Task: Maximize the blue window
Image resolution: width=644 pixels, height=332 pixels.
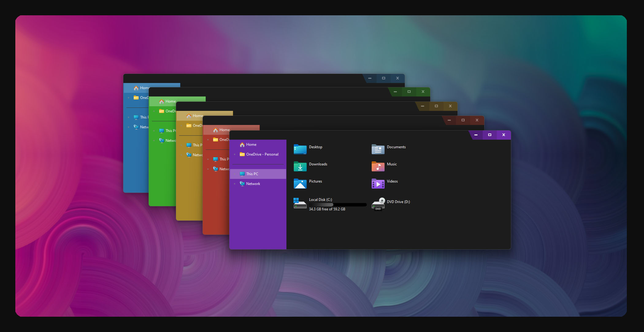Action: pos(384,78)
